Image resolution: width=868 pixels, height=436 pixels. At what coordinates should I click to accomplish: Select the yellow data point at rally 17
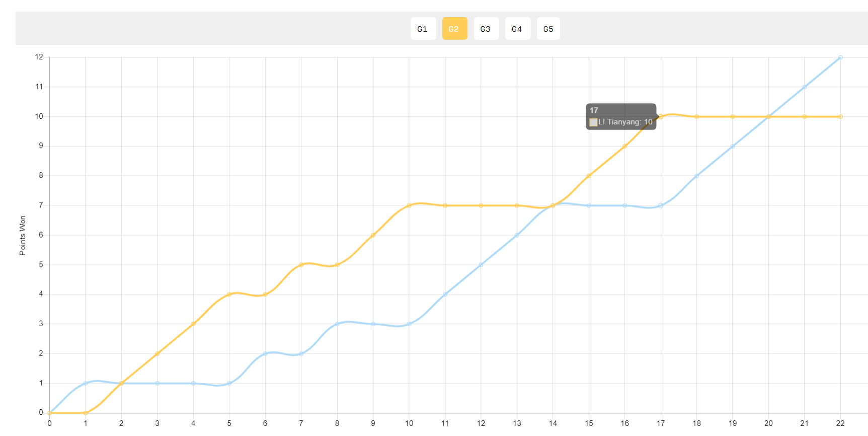pyautogui.click(x=661, y=117)
